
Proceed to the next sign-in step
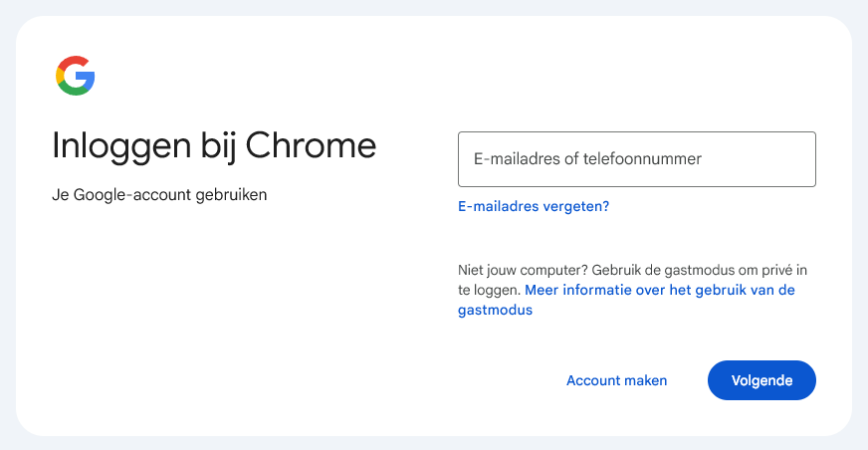[761, 380]
